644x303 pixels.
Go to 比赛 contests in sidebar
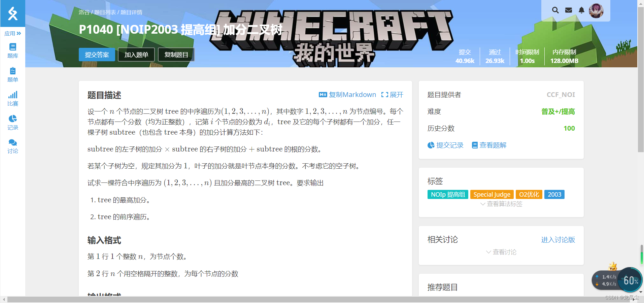point(13,99)
